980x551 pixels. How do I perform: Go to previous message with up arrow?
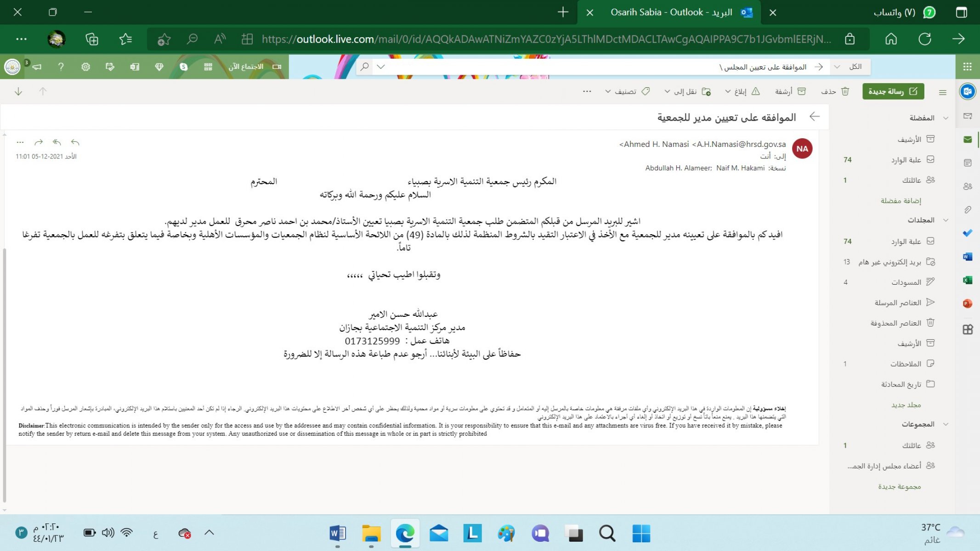(x=43, y=91)
